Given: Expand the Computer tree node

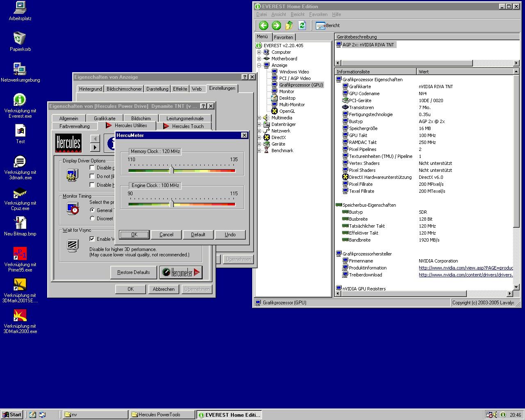Looking at the screenshot, I should [x=259, y=52].
